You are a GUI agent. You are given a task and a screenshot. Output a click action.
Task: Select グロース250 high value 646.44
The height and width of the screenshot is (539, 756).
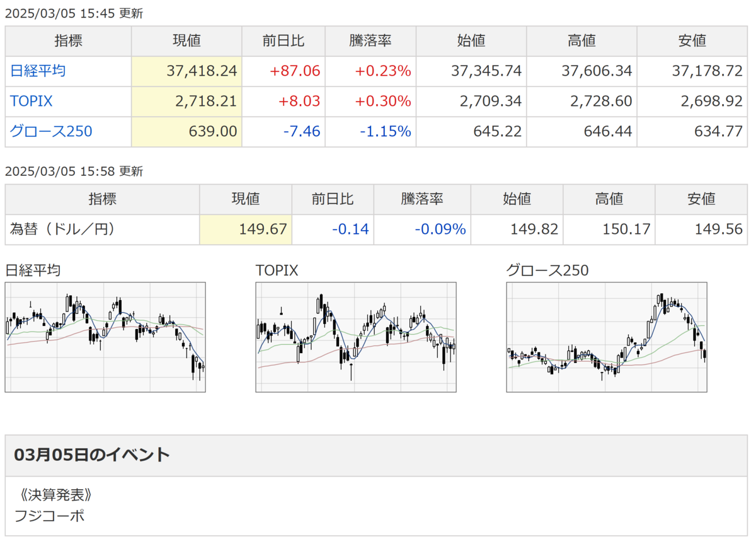click(x=608, y=132)
